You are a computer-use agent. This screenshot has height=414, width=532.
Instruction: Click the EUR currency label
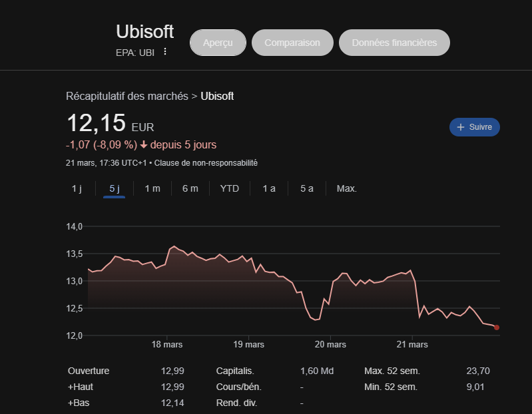pos(143,128)
